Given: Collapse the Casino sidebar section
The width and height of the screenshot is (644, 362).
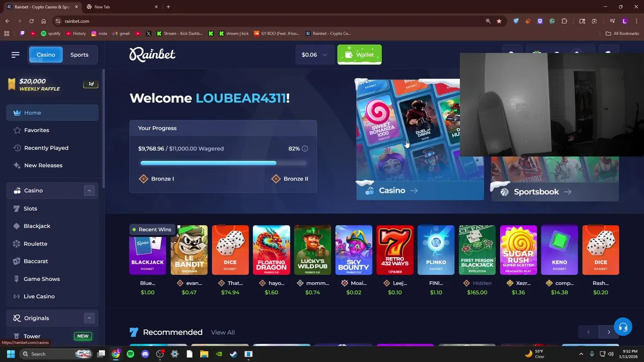Looking at the screenshot, I should coord(89,191).
